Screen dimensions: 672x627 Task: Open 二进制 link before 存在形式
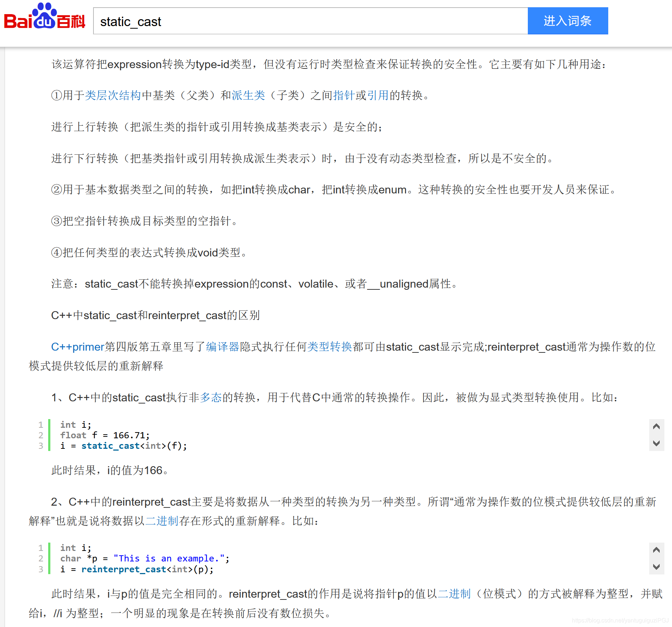tap(162, 521)
